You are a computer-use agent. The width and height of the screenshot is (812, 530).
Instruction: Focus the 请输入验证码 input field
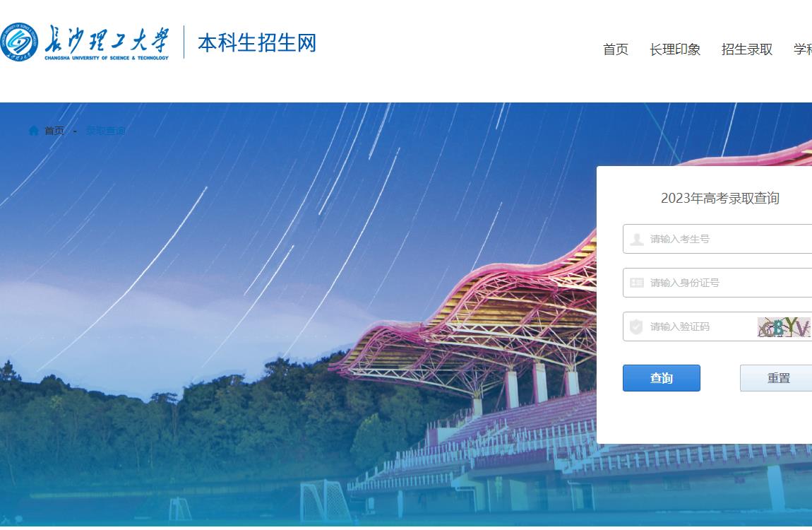click(688, 326)
